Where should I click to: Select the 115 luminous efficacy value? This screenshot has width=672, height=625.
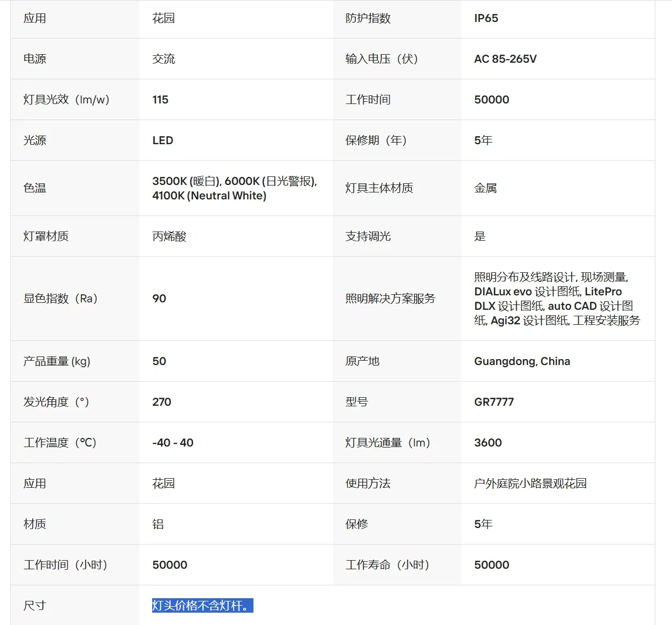pos(160,100)
